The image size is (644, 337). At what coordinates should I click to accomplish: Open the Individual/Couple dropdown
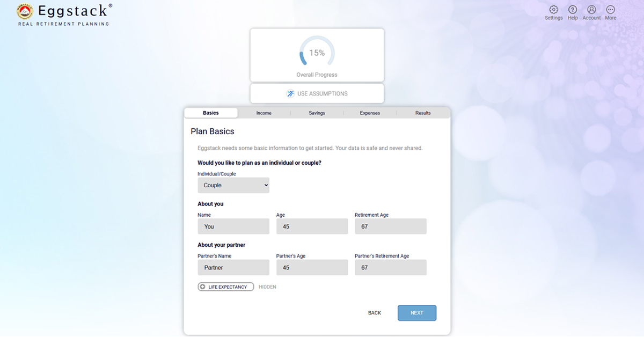pos(233,185)
